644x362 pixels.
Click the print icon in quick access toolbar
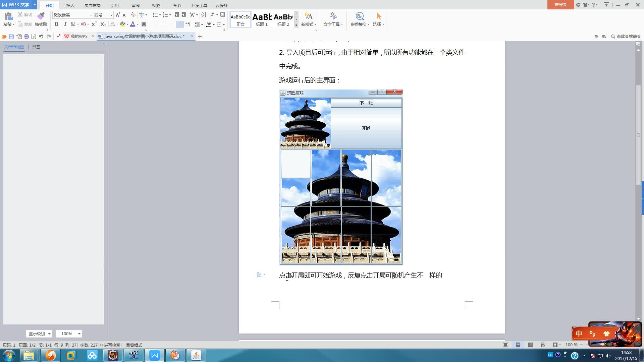[x=26, y=36]
